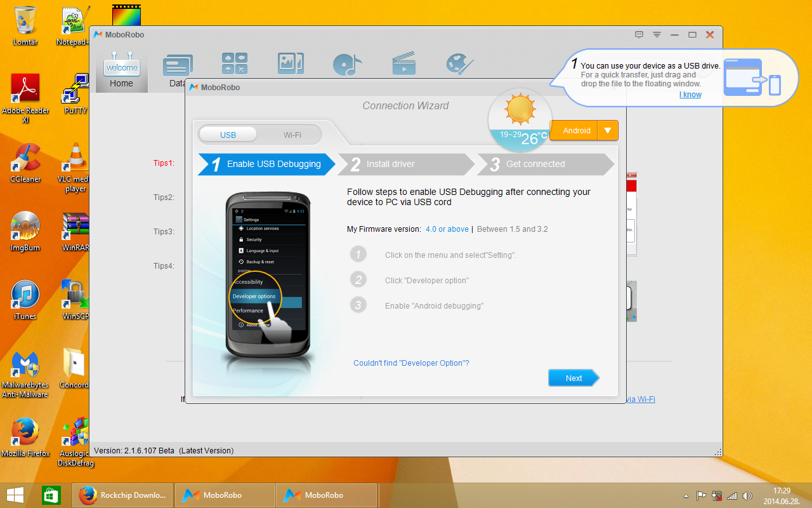This screenshot has width=812, height=508.
Task: Click the feedback speech bubble icon
Action: [x=639, y=35]
